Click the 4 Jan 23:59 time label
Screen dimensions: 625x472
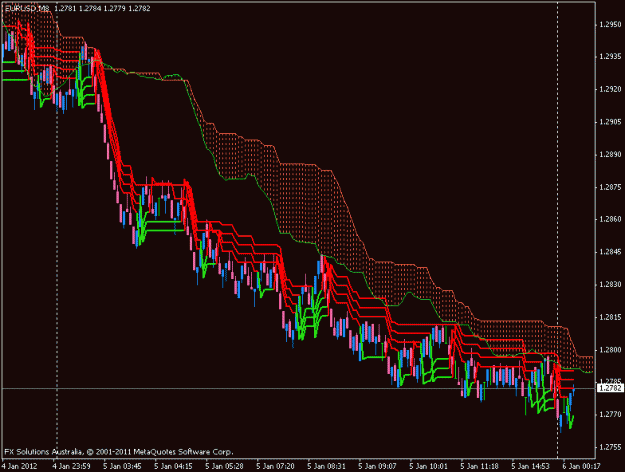72,466
